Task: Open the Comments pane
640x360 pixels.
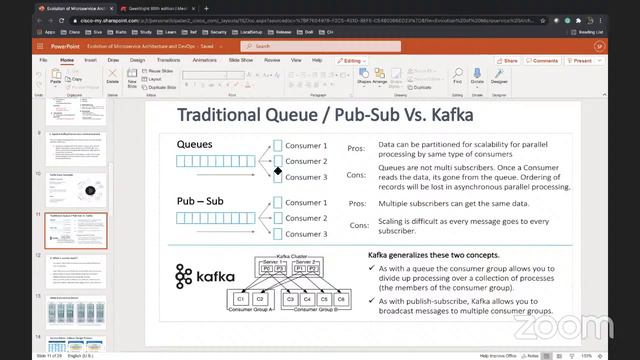Action: click(x=542, y=61)
